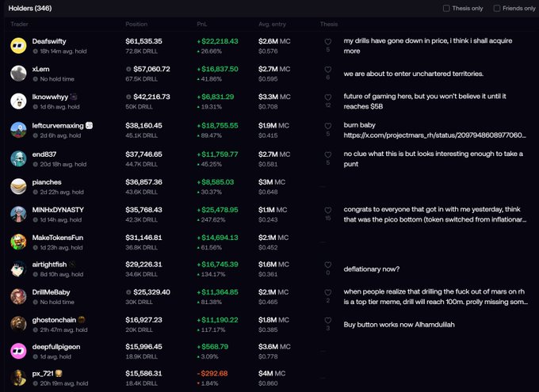Select the 247.62% PnL percentage
The height and width of the screenshot is (392, 539).
pos(213,220)
